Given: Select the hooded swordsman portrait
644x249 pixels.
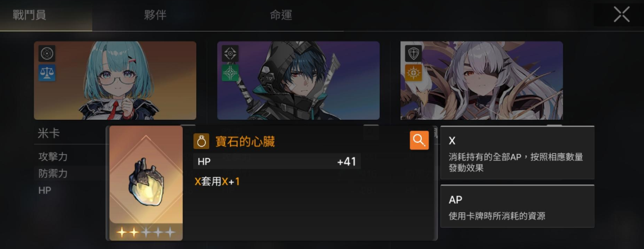Looking at the screenshot, I should [x=298, y=80].
